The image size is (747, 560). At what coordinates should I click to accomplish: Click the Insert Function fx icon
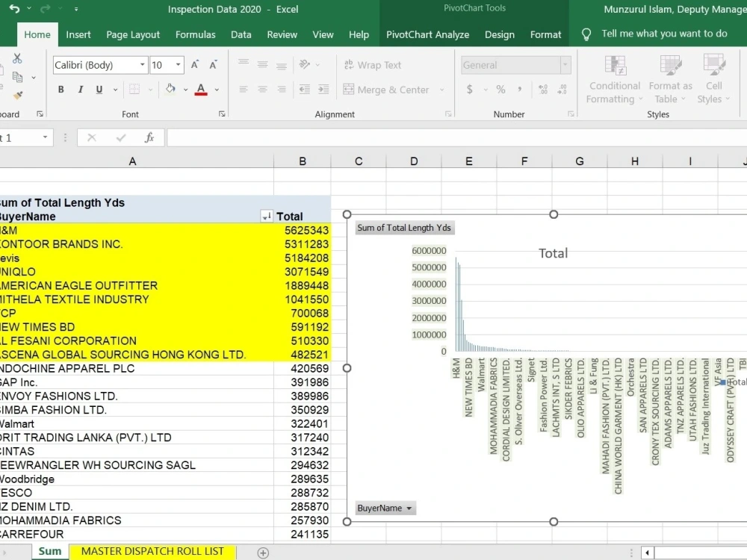click(149, 138)
